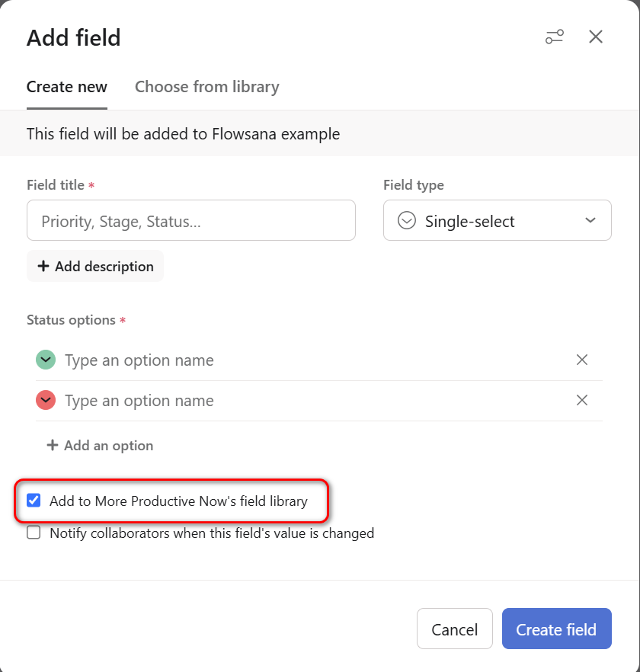640x672 pixels.
Task: Open the field settings sliders icon
Action: click(x=554, y=37)
